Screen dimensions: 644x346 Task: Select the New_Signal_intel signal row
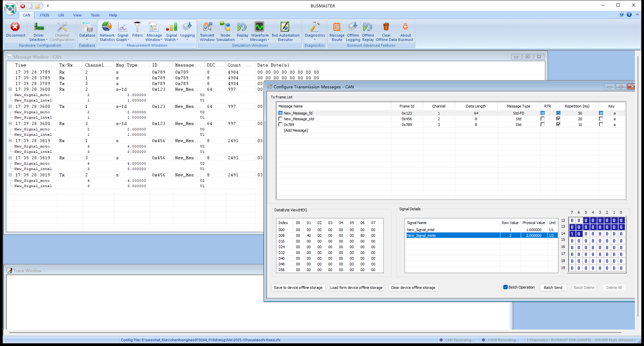(x=481, y=230)
